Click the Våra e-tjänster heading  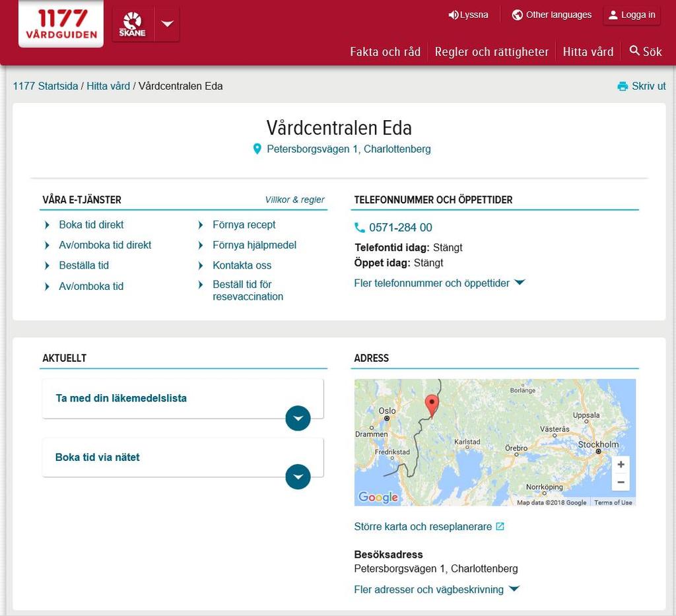click(81, 200)
